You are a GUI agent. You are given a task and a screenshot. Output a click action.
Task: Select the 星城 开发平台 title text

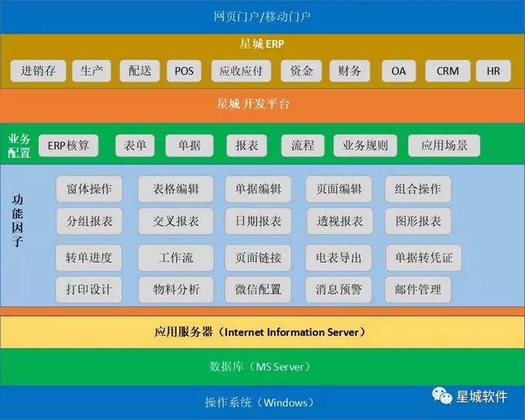click(x=252, y=103)
